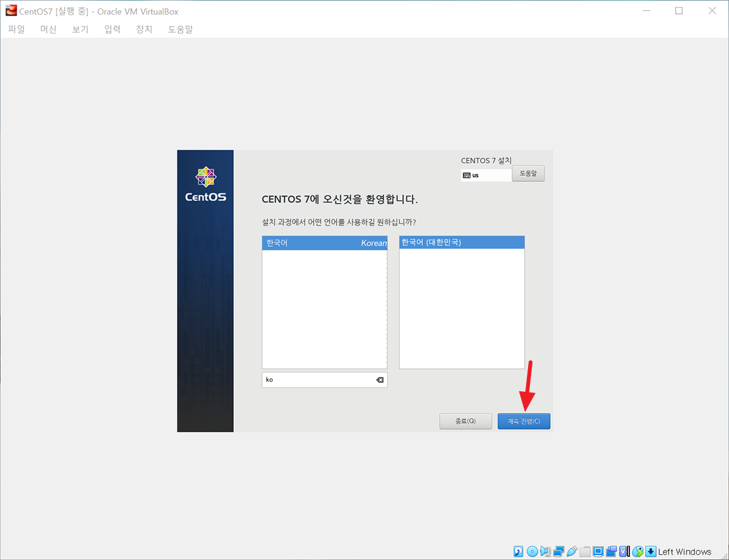This screenshot has height=560, width=729.
Task: Maximize the VirtualBox window
Action: 679,11
